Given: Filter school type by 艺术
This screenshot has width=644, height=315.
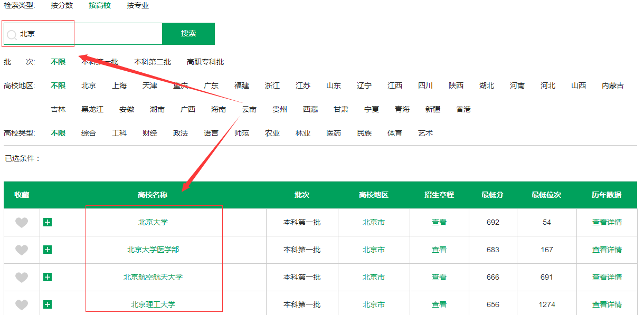Looking at the screenshot, I should point(425,133).
